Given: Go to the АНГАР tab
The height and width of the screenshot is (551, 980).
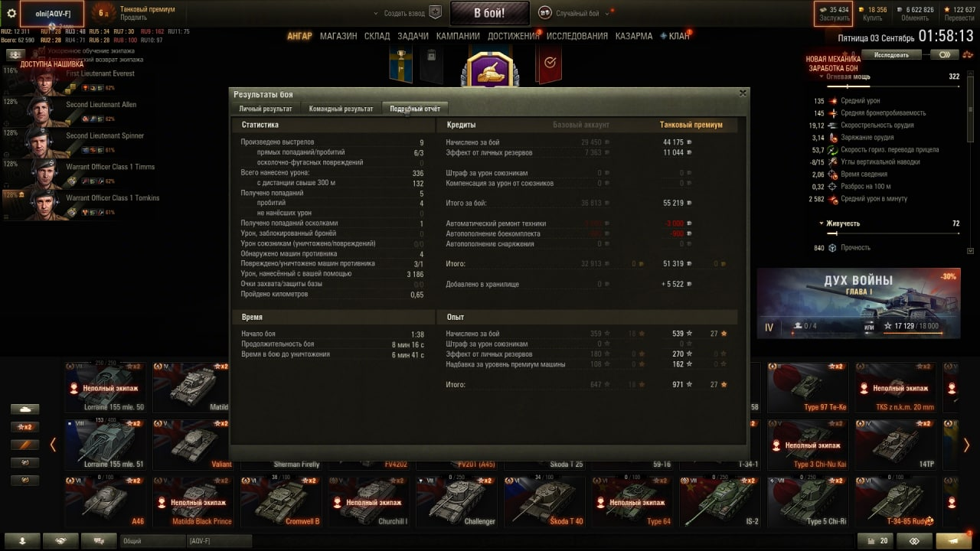Looking at the screenshot, I should pyautogui.click(x=299, y=36).
